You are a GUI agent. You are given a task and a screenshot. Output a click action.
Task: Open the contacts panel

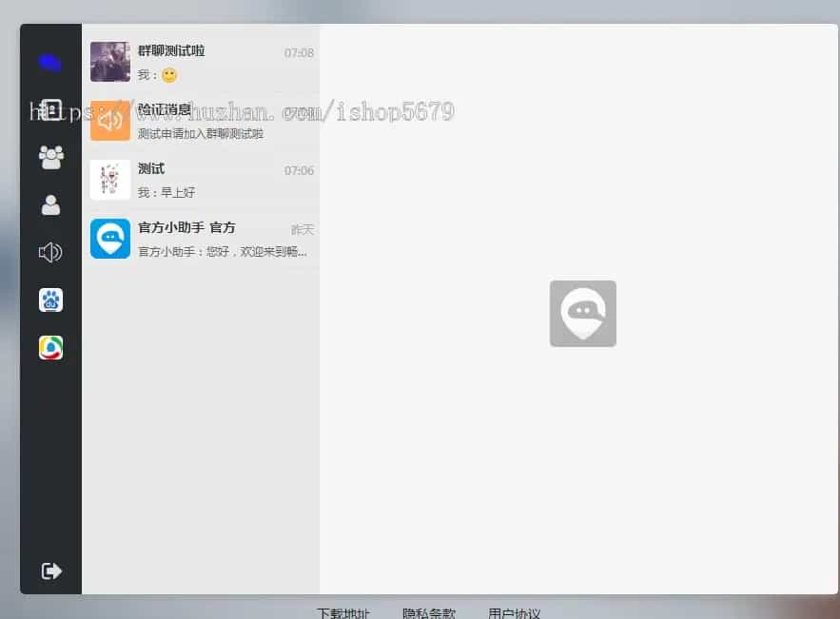[x=49, y=204]
